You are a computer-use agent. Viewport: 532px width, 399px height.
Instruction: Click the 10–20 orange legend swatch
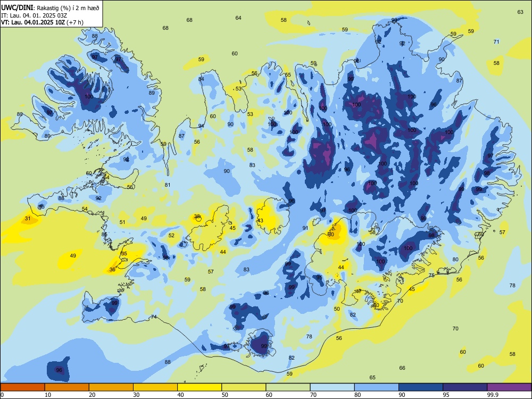click(67, 387)
